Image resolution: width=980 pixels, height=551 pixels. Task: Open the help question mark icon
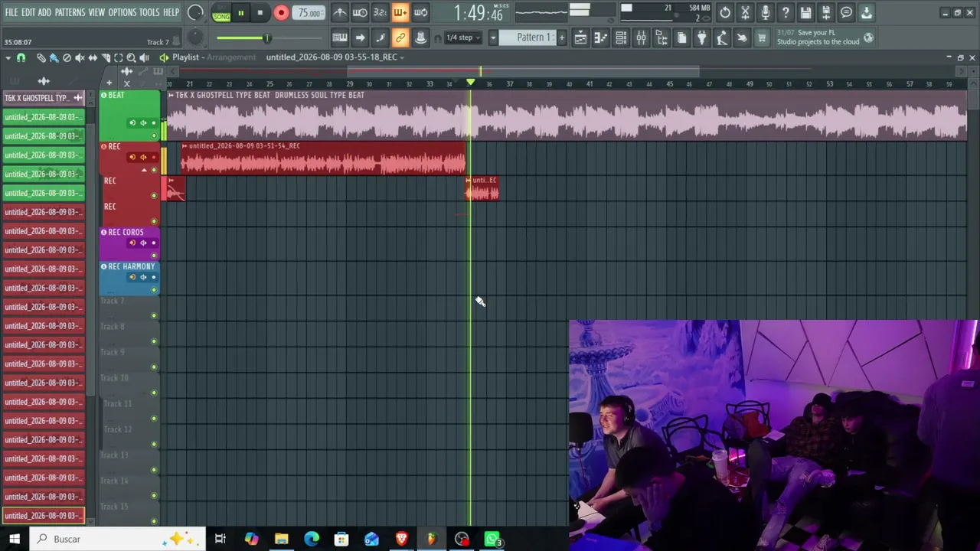(785, 12)
